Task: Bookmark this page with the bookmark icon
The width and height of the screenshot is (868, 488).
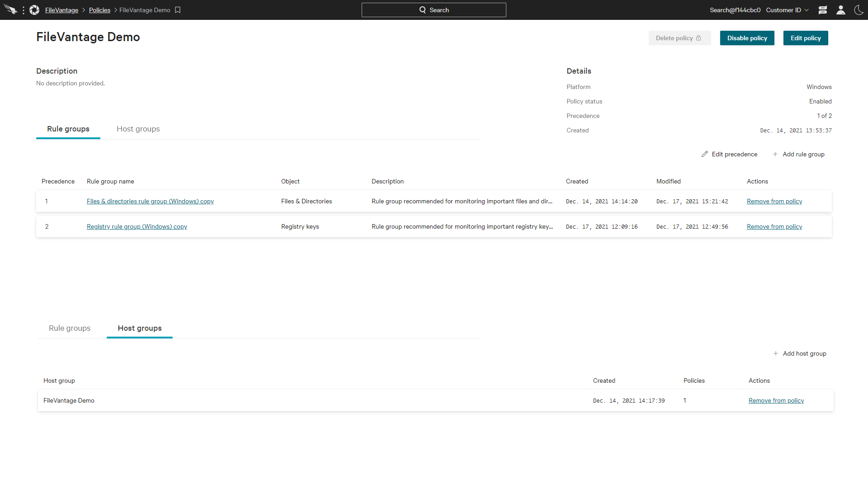Action: [178, 10]
